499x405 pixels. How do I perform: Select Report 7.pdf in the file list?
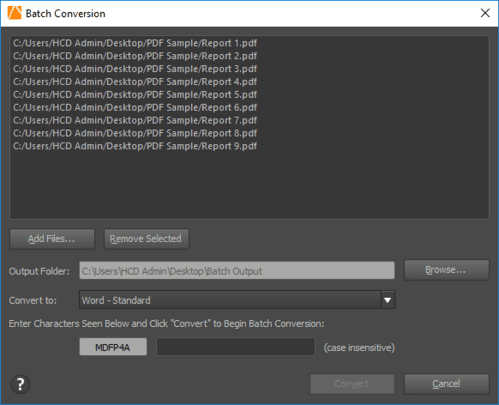135,120
